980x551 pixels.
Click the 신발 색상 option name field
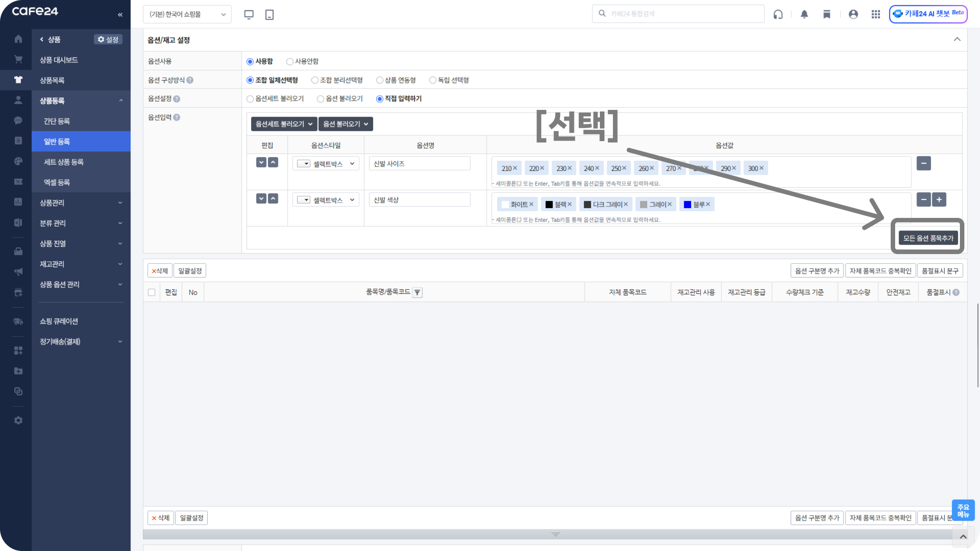419,200
